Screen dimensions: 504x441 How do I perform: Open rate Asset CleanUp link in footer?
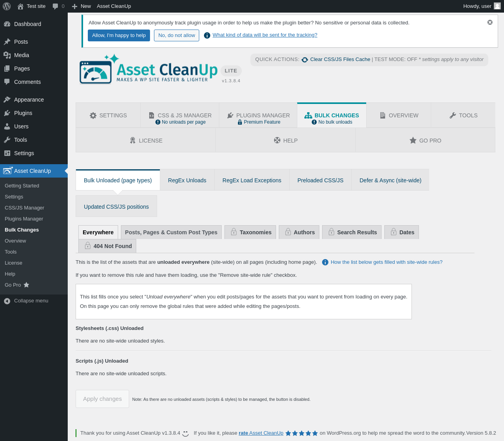tap(261, 433)
